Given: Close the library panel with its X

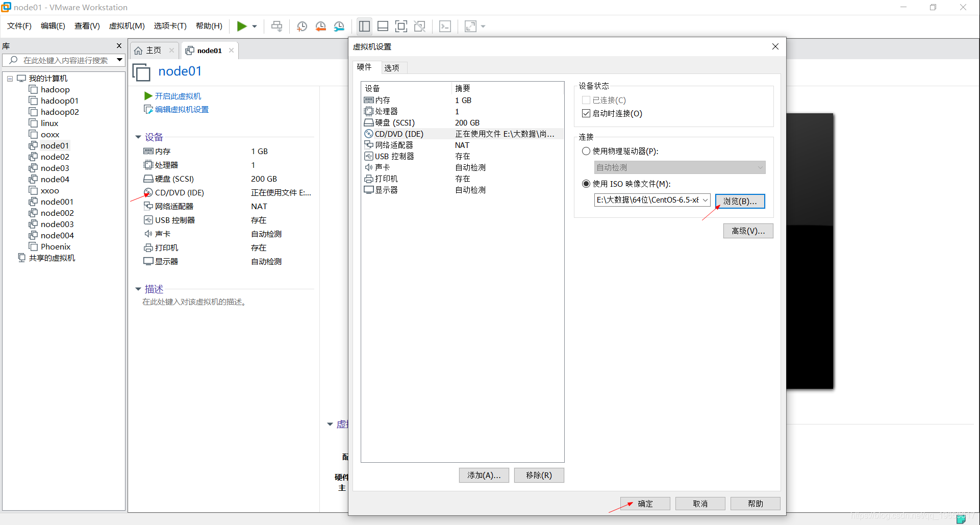Looking at the screenshot, I should (x=119, y=46).
